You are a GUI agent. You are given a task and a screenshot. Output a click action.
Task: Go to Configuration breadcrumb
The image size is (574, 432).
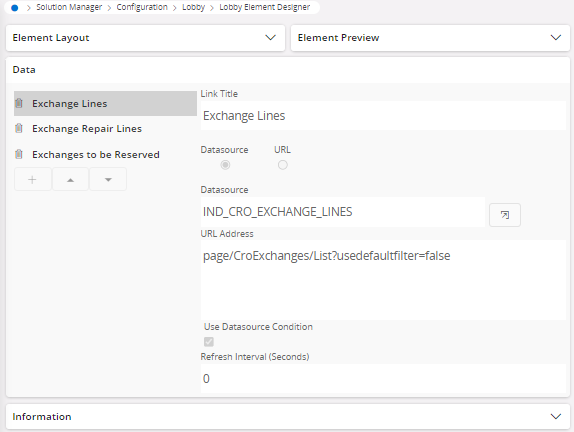142,7
